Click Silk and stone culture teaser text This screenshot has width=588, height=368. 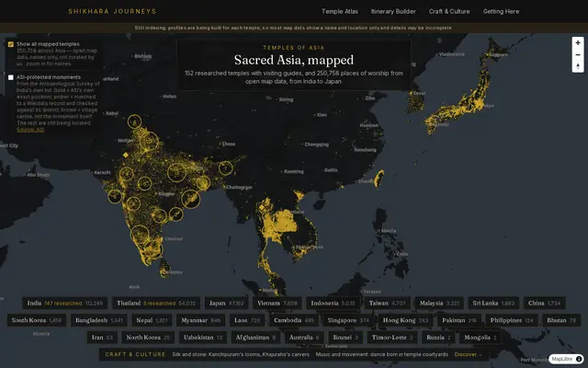point(241,354)
